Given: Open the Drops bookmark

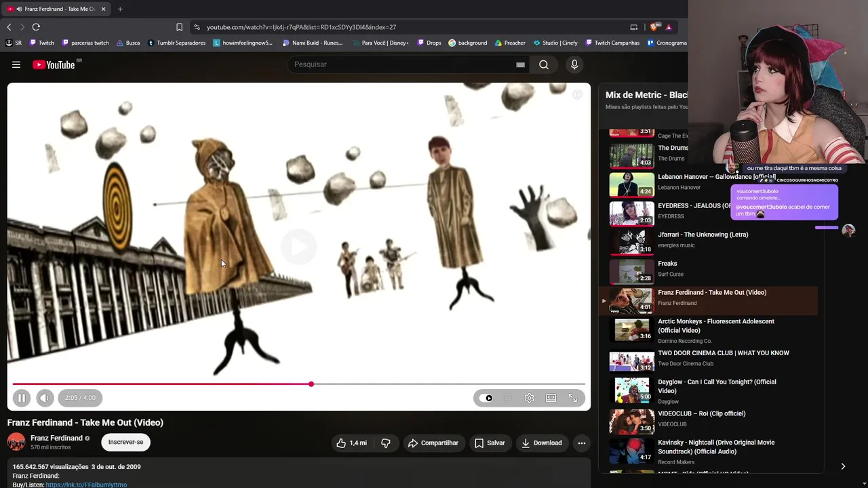Looking at the screenshot, I should click(x=429, y=43).
